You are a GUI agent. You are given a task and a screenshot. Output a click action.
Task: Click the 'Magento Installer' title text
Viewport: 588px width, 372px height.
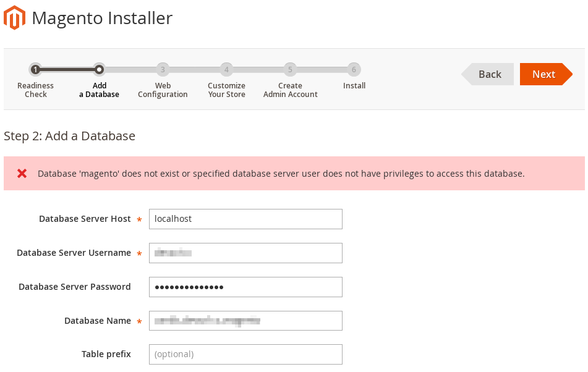(x=102, y=18)
